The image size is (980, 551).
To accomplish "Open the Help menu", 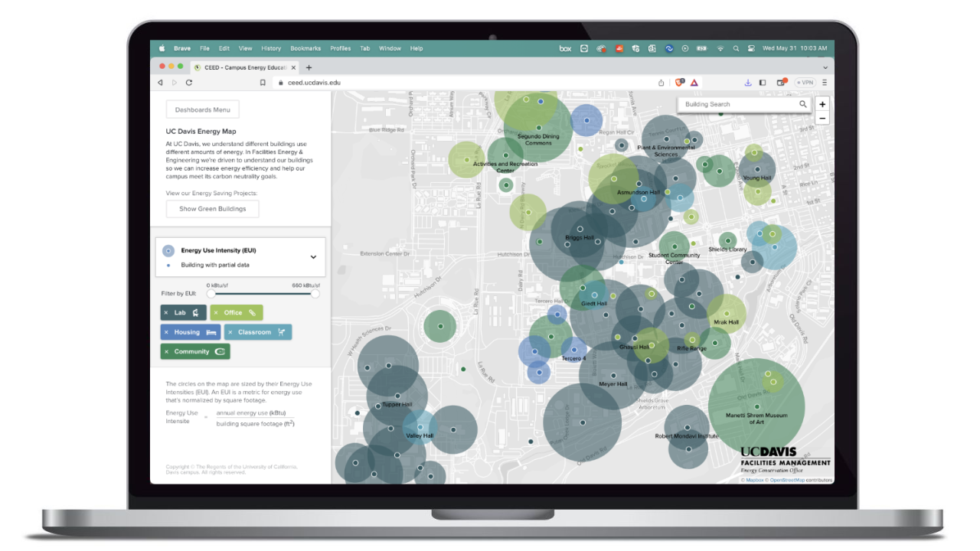I will [416, 48].
